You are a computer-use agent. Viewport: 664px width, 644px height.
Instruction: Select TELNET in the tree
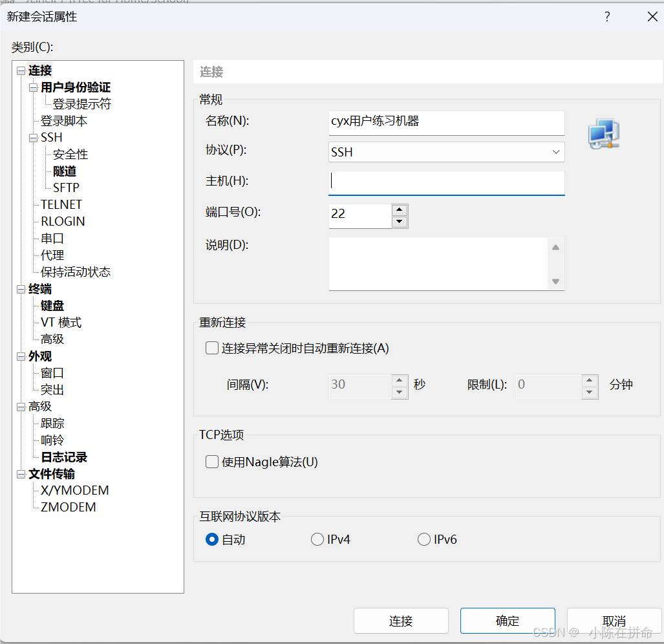point(61,204)
